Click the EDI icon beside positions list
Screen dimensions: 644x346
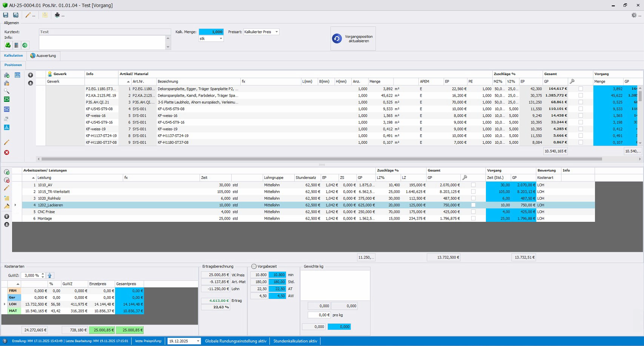point(17,75)
